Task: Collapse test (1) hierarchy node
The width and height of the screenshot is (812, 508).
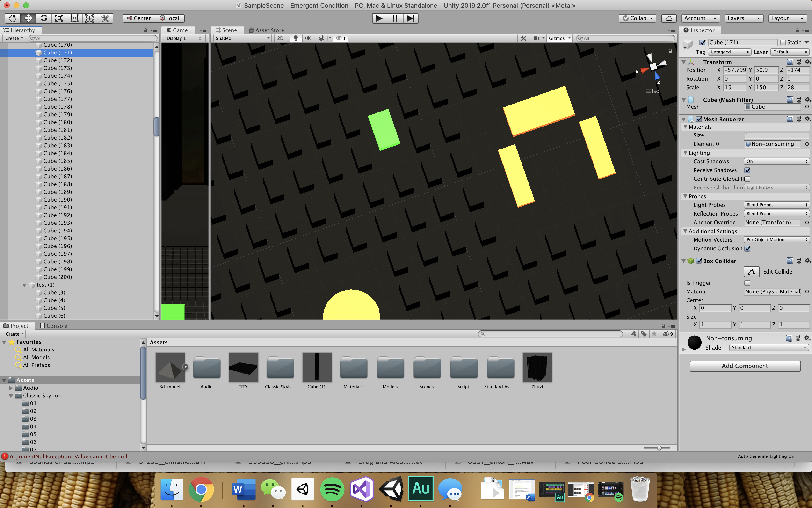Action: 24,285
